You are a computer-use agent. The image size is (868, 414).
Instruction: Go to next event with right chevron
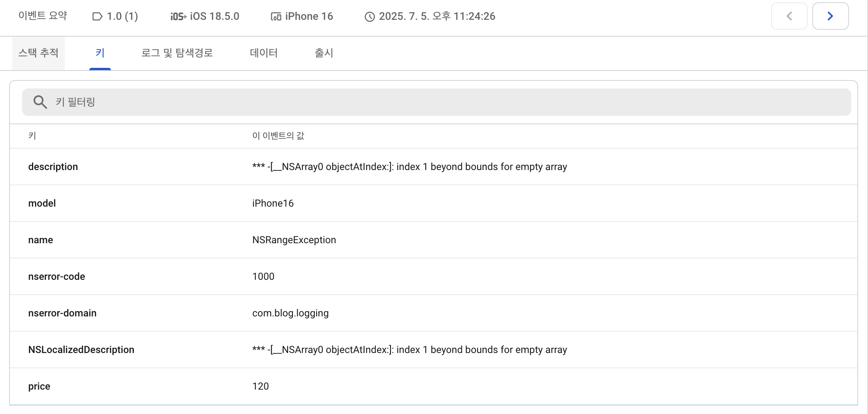click(x=830, y=16)
